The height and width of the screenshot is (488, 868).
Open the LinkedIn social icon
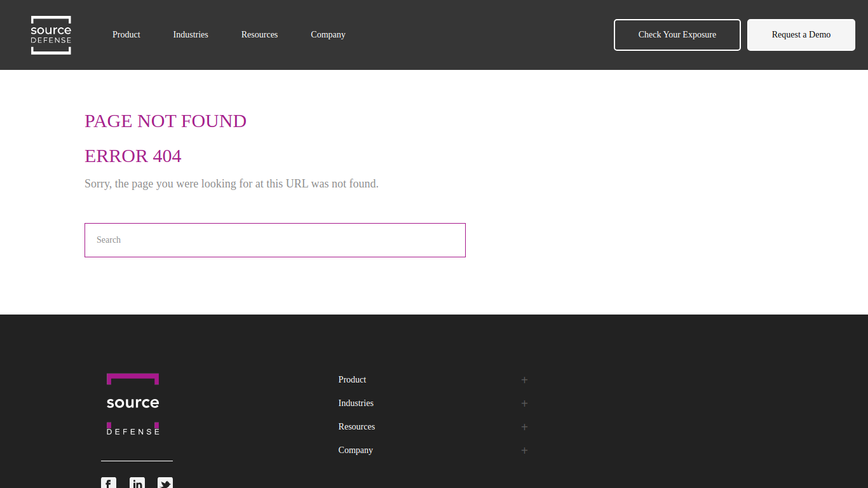137,483
